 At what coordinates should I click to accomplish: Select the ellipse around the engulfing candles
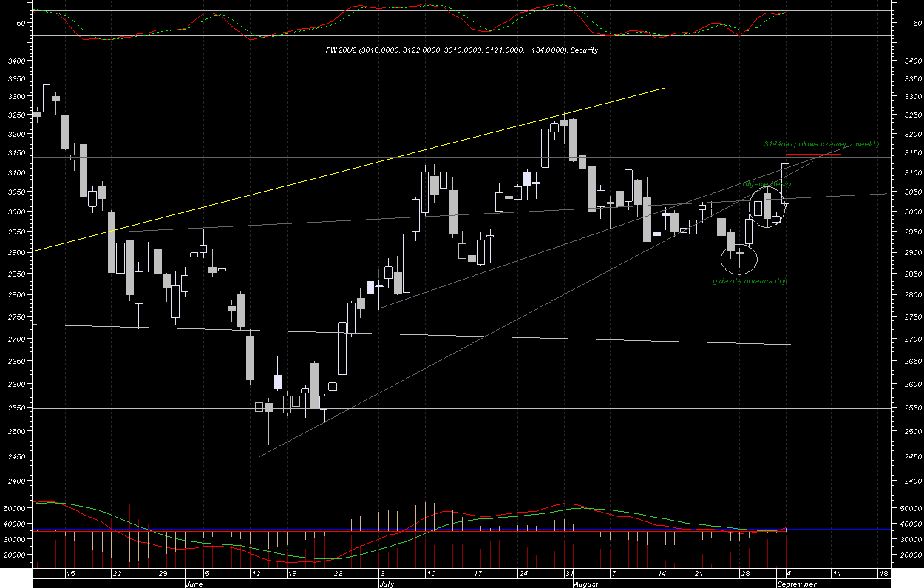coord(769,208)
